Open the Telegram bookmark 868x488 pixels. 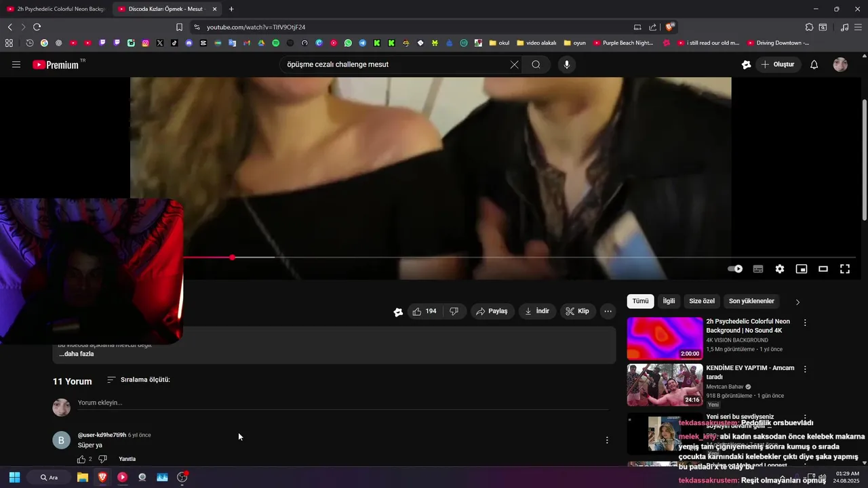click(x=362, y=43)
